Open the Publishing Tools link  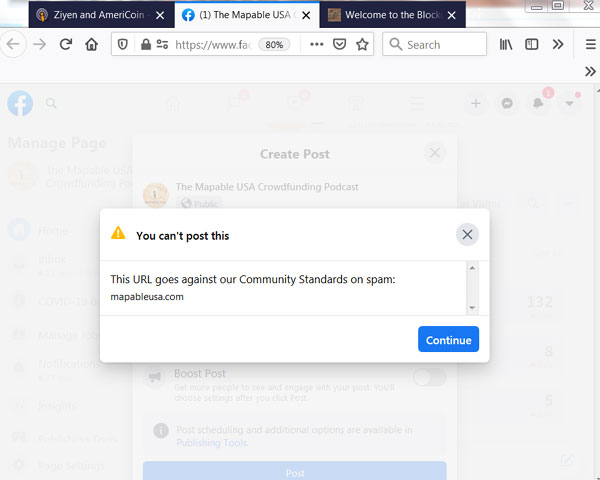[x=212, y=443]
